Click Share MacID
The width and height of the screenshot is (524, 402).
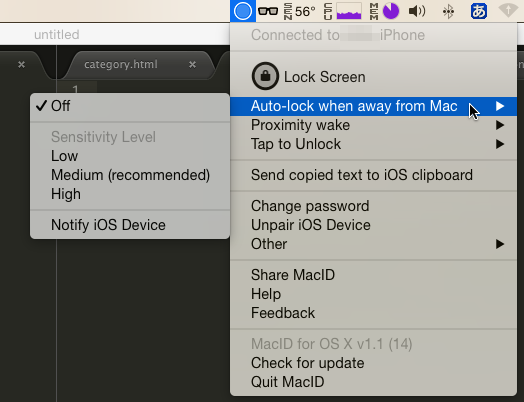[373, 275]
